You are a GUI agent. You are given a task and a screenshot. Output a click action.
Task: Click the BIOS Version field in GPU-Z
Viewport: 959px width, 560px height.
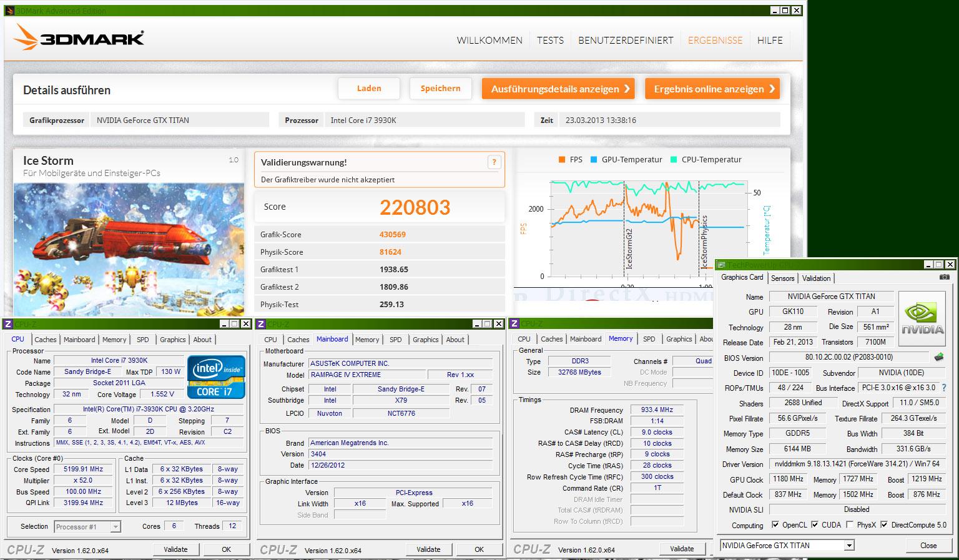[848, 357]
